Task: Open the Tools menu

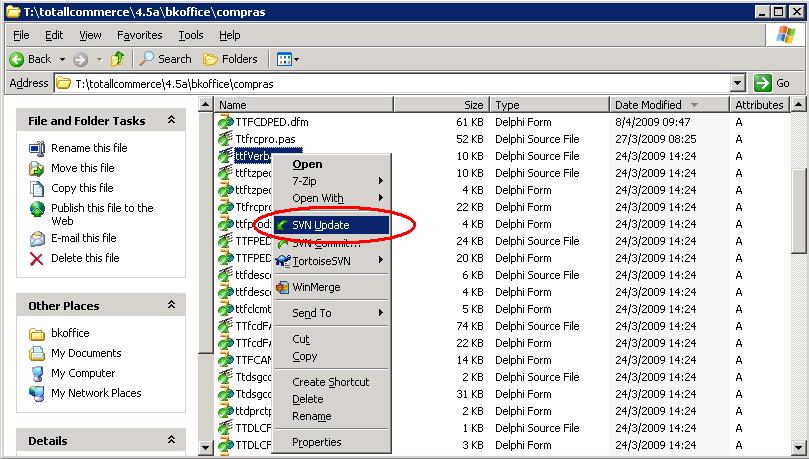Action: 191,35
